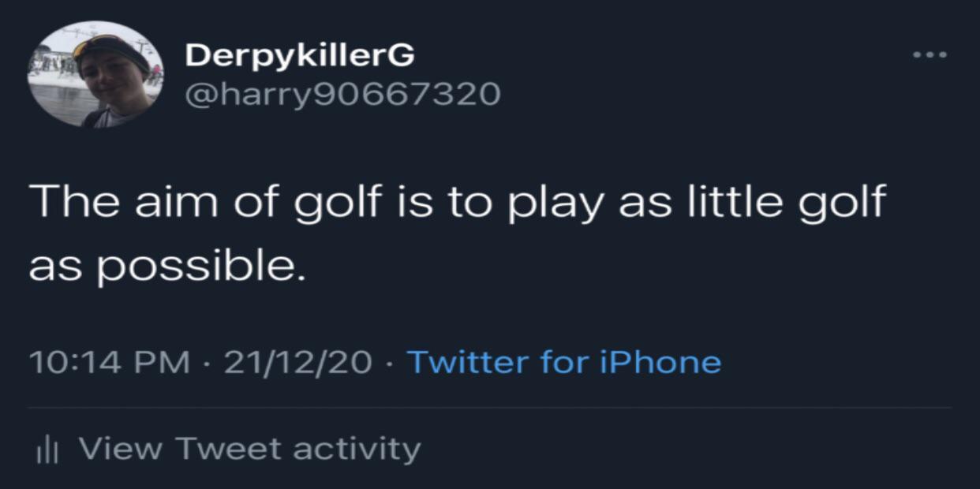980x489 pixels.
Task: Click the DerpykillerG display name
Action: [299, 55]
